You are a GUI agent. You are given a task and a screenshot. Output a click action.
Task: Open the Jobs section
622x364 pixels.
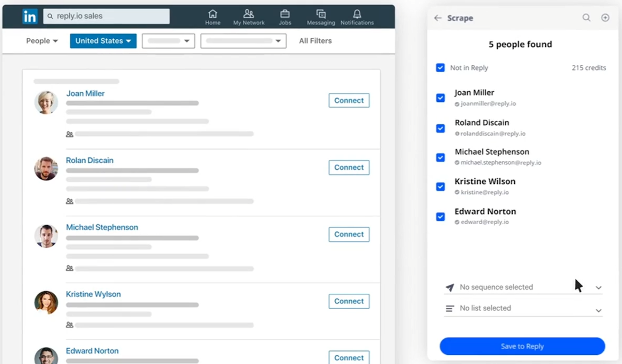pyautogui.click(x=285, y=17)
